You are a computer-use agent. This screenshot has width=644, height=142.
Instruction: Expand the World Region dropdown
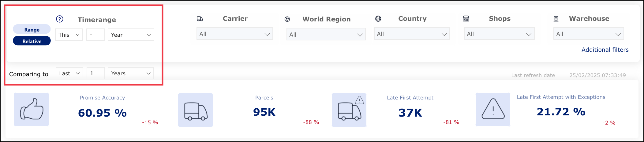326,35
